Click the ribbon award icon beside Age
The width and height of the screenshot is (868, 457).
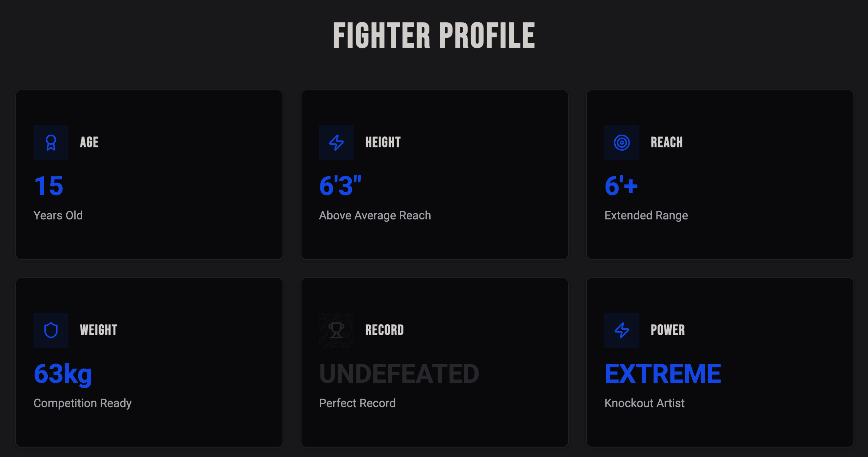[x=51, y=143]
